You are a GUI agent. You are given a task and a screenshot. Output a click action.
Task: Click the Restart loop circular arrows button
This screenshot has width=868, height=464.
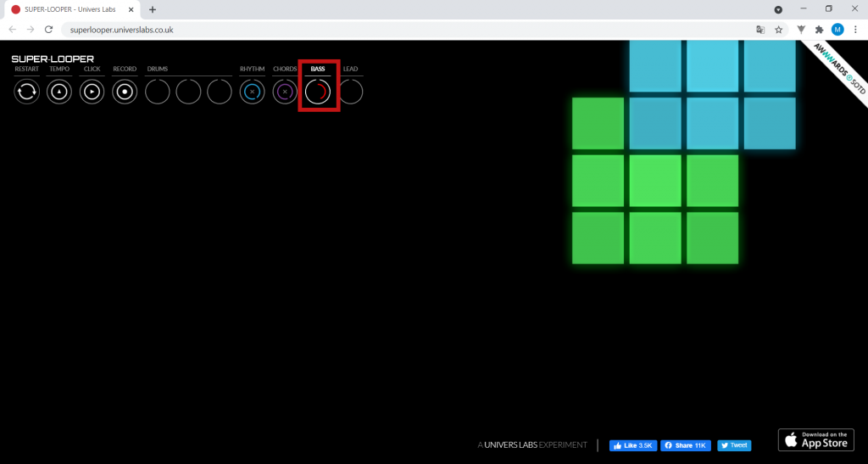click(x=26, y=92)
